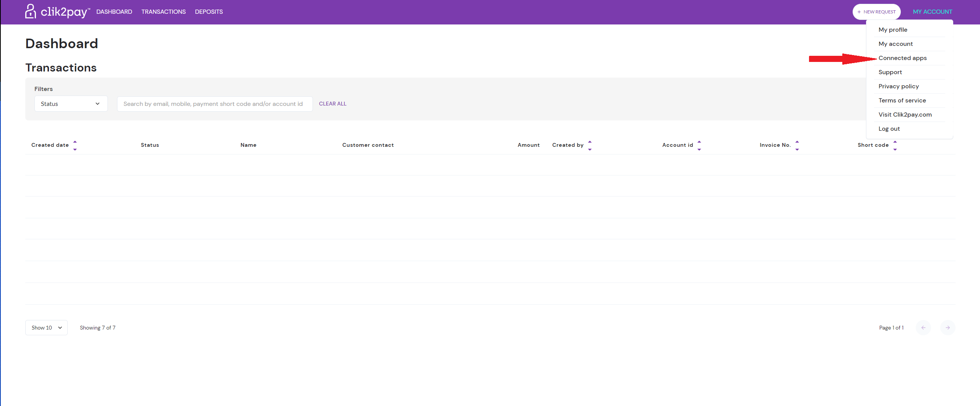The width and height of the screenshot is (980, 406).
Task: Open Terms of service entry
Action: 902,101
